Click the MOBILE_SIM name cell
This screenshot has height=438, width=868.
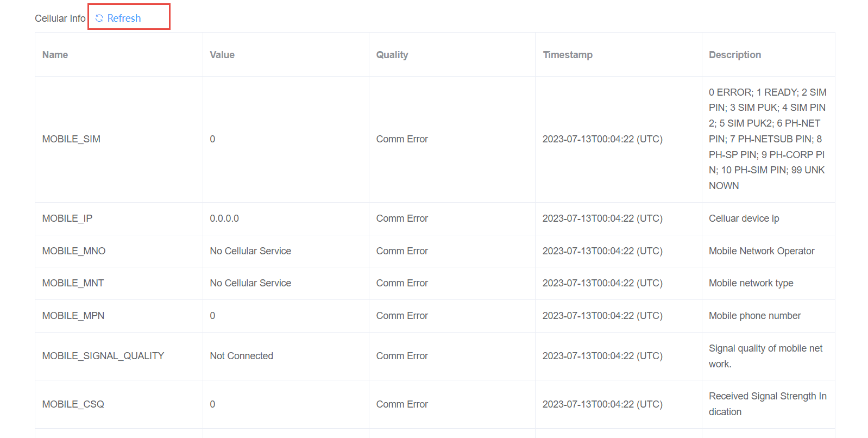click(71, 139)
